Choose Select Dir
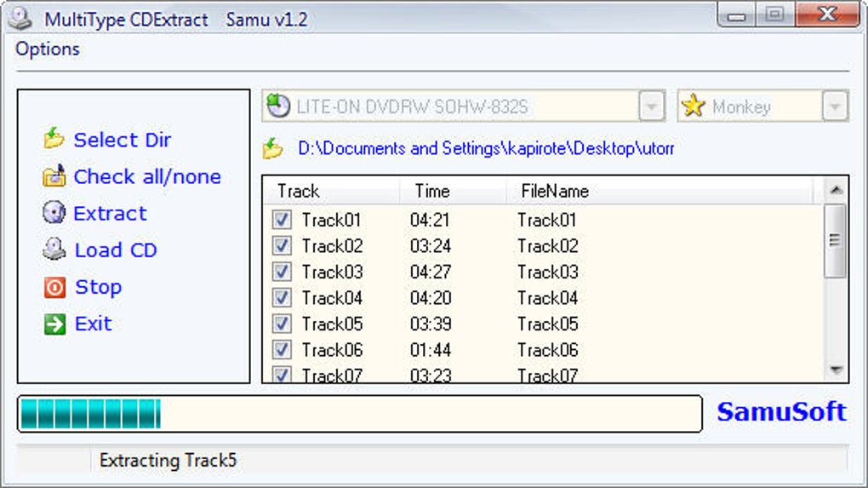The image size is (868, 488). coord(122,140)
